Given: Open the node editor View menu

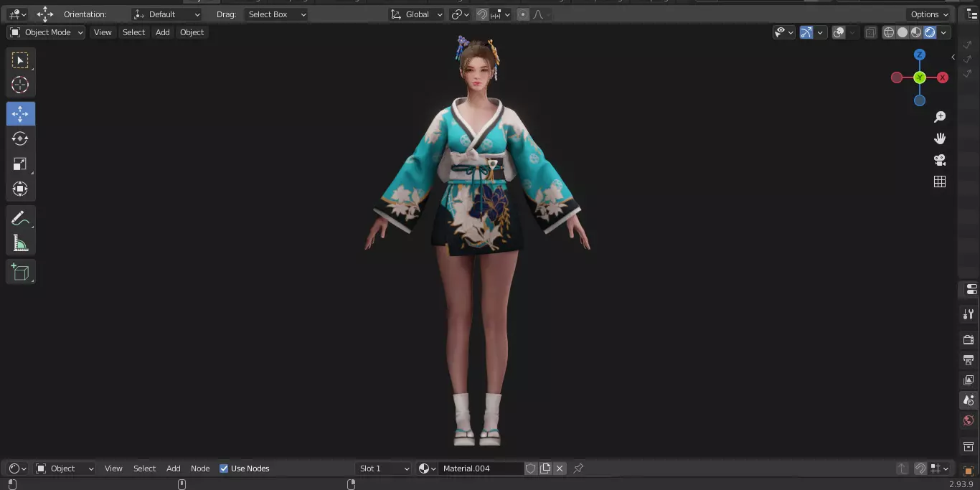Looking at the screenshot, I should click(x=113, y=468).
